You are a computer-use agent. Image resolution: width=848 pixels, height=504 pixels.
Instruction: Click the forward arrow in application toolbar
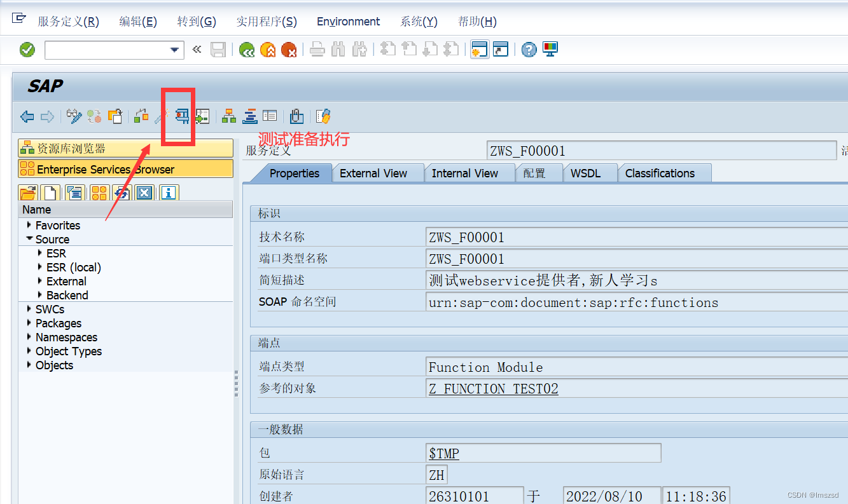47,116
